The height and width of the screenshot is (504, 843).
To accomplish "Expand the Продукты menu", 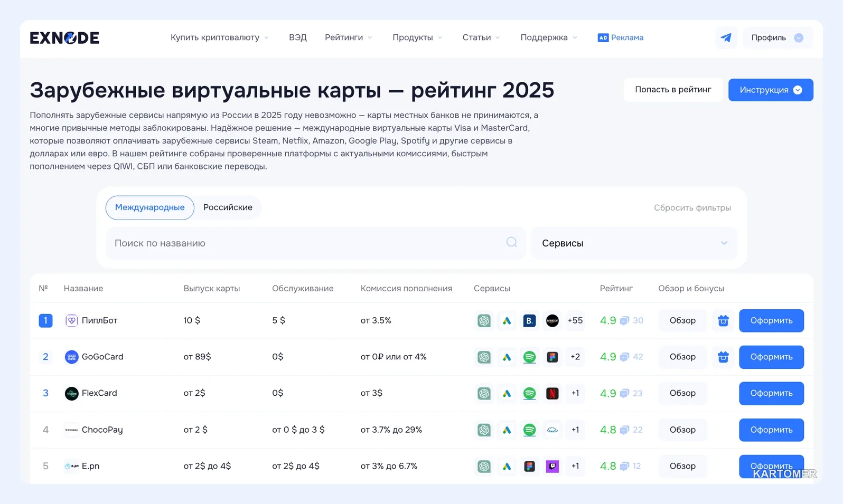I will click(x=417, y=37).
